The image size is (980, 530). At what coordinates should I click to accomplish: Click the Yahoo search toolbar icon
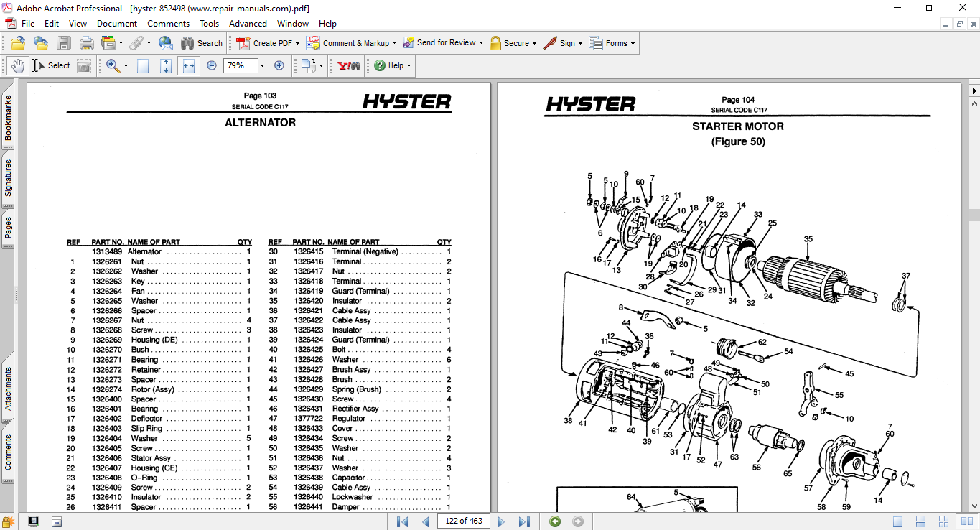point(349,65)
